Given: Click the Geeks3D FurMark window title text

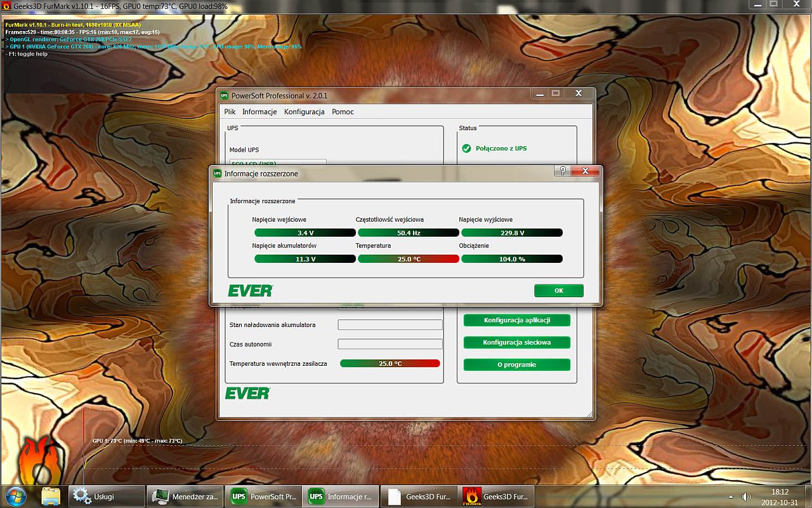Looking at the screenshot, I should pos(121,6).
